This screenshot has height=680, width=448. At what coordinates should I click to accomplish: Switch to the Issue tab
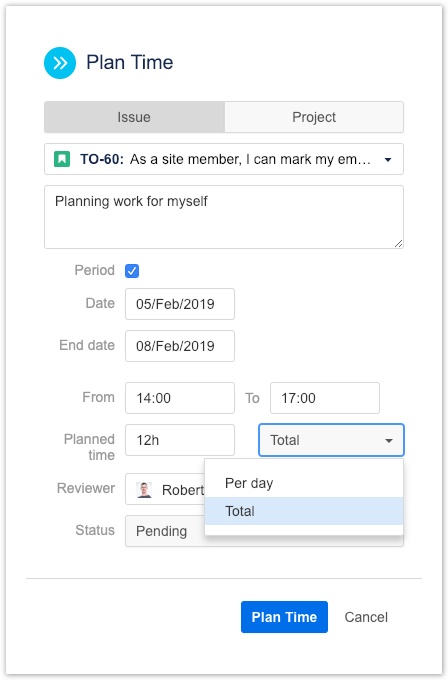point(134,117)
